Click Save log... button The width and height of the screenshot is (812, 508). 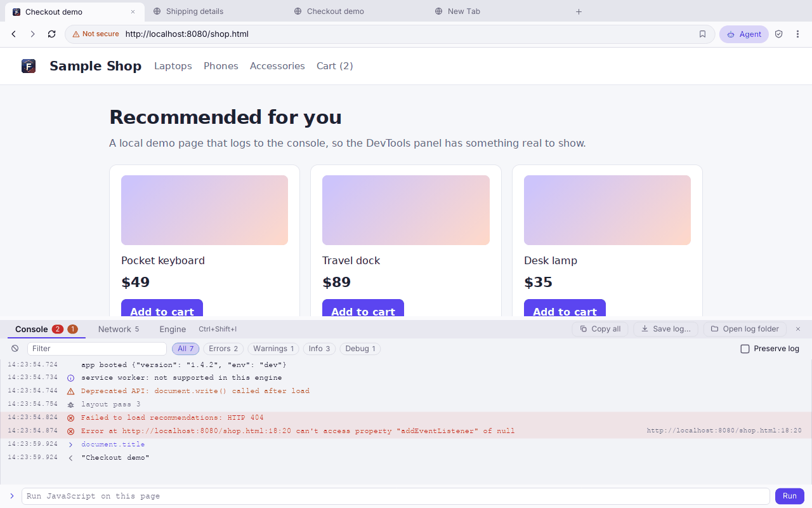coord(666,329)
